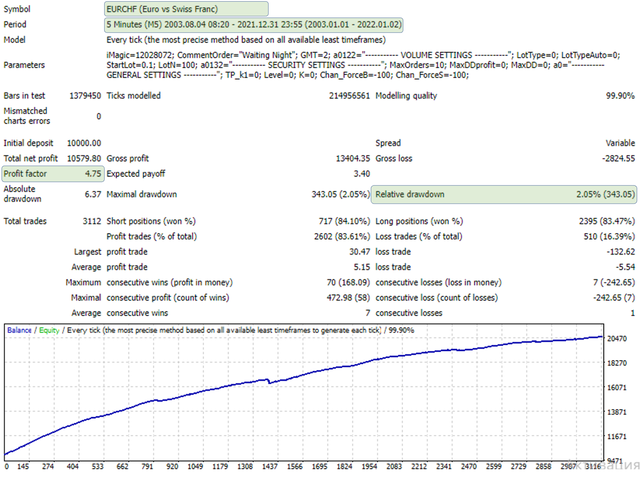Select Largest profit trade value 30.47
640x480 pixels.
pos(360,252)
